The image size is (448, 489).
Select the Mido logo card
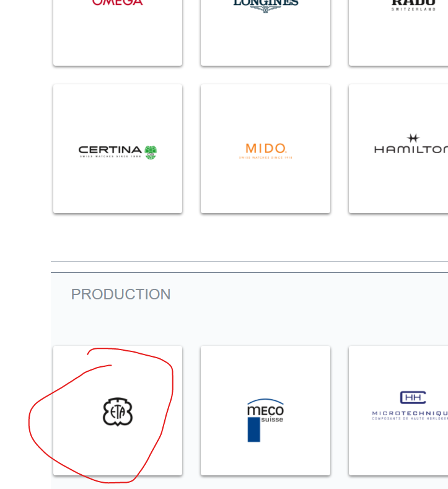[265, 149]
